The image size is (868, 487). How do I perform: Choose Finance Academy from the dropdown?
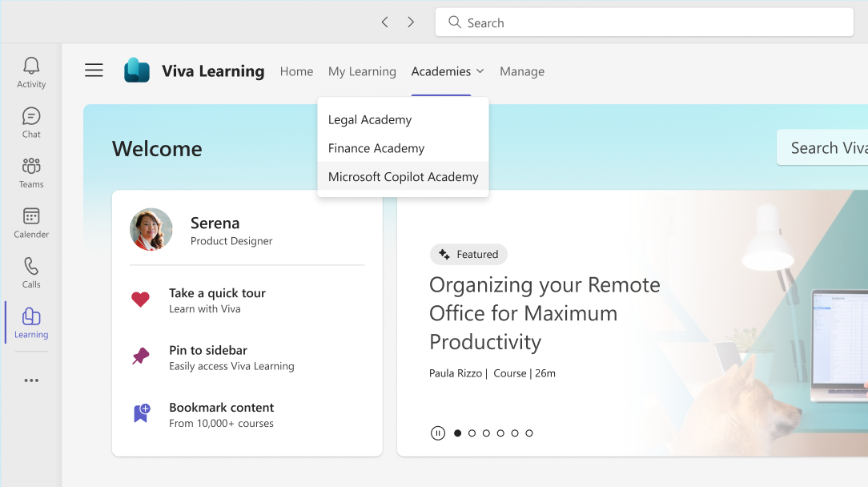point(376,148)
